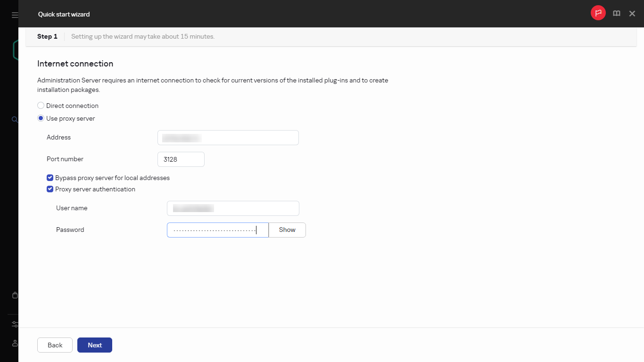Click the proxy Address input field
This screenshot has height=362, width=644.
pyautogui.click(x=228, y=137)
